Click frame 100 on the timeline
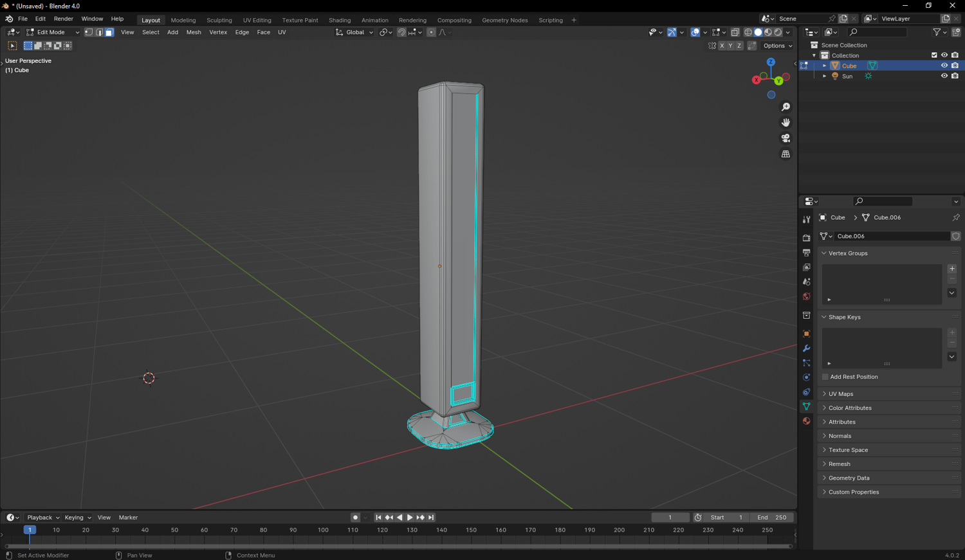The width and height of the screenshot is (965, 560). tap(323, 530)
